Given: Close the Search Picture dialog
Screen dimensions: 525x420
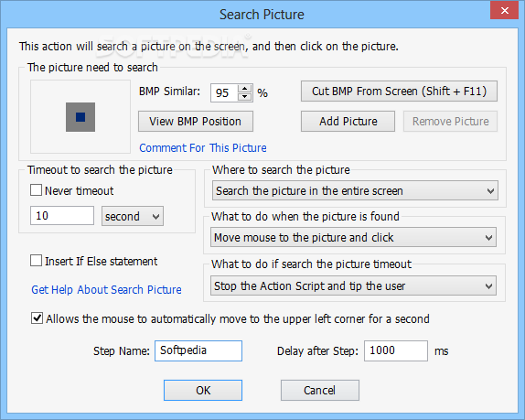Looking at the screenshot, I should [504, 11].
